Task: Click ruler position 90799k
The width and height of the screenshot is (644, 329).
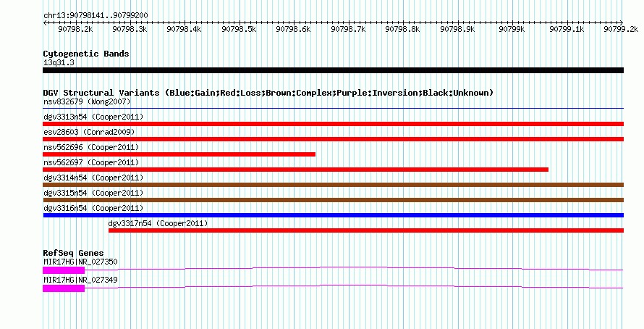Action: click(x=512, y=29)
